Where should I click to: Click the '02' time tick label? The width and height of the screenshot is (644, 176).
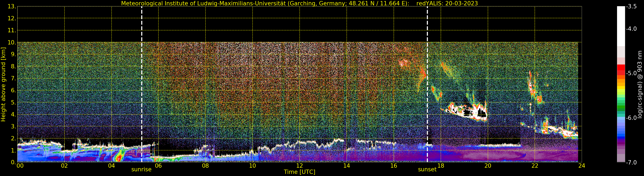[64, 166]
